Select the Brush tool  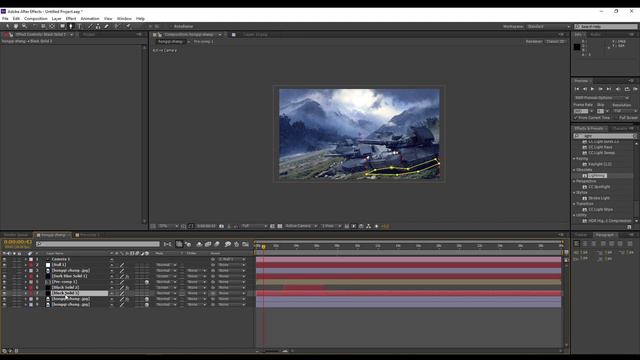tap(90, 26)
